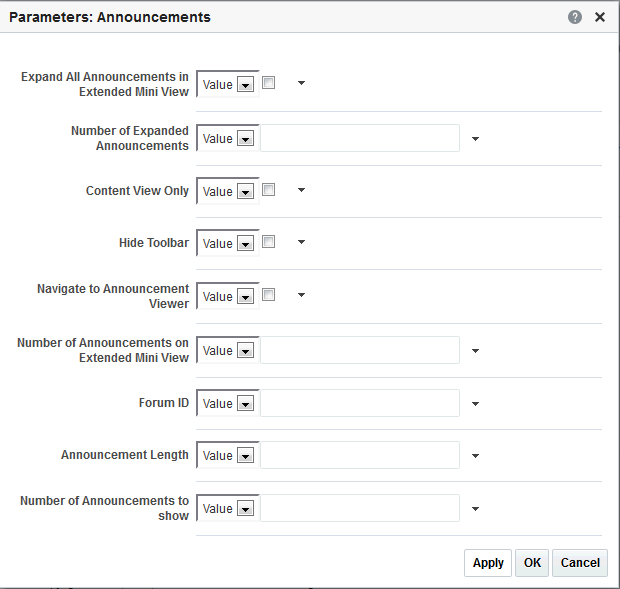620x589 pixels.
Task: Open Value dropdown for Number of Expanded Announcements
Action: [x=245, y=139]
